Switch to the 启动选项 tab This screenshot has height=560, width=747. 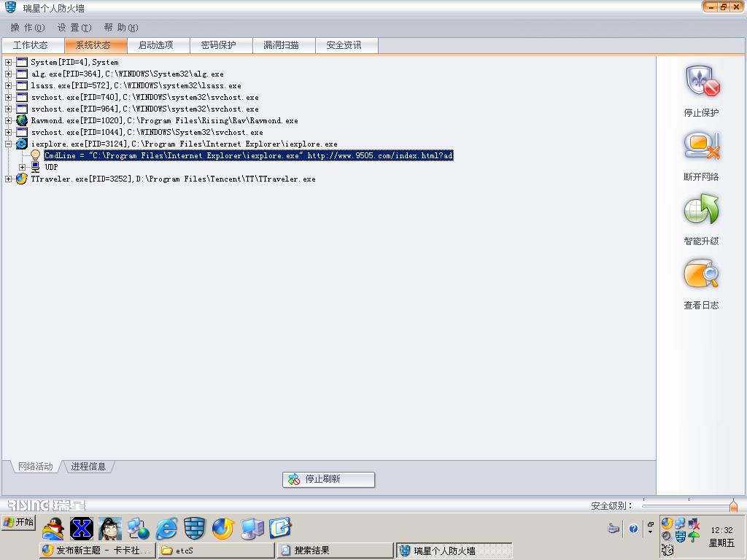point(158,45)
